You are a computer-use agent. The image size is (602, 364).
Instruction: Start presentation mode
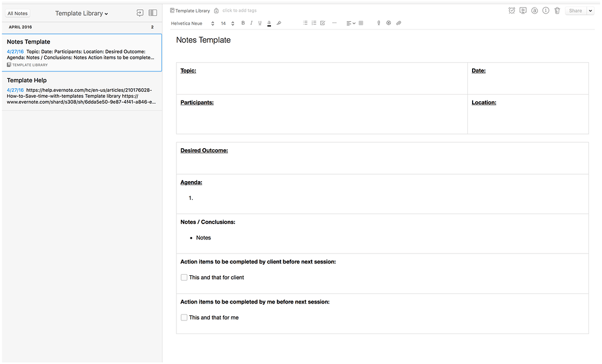tap(523, 11)
